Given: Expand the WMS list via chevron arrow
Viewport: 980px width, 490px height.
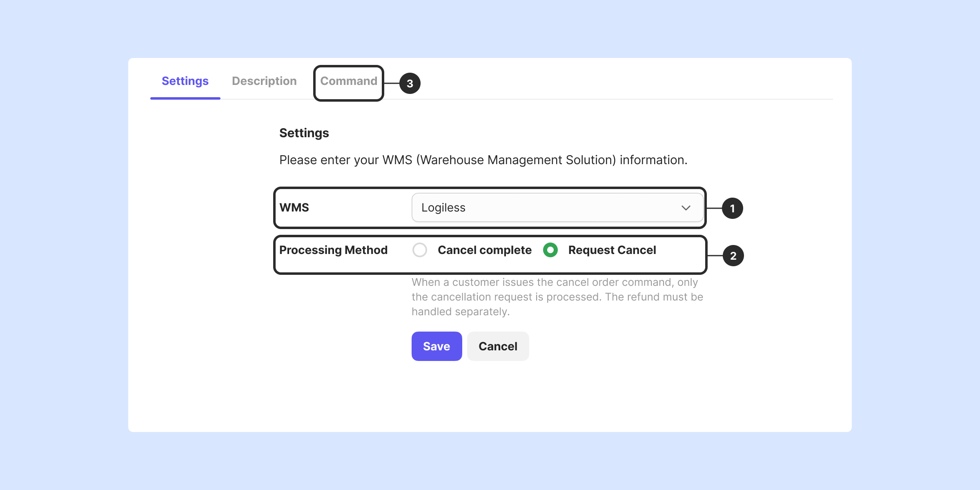Looking at the screenshot, I should 686,208.
